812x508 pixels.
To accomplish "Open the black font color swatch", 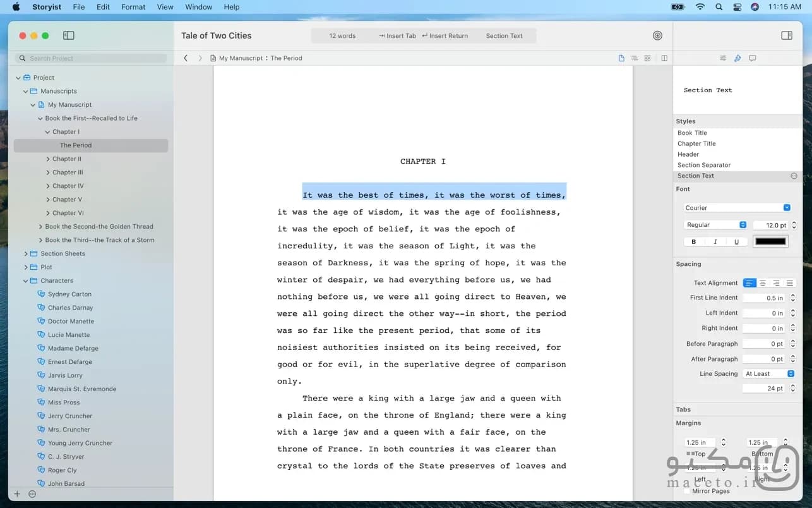I will point(770,241).
